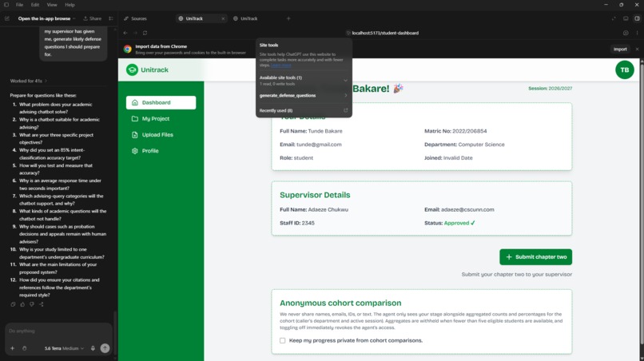Give thumbs up to the response
Viewport: 644px width, 361px height.
point(22,304)
